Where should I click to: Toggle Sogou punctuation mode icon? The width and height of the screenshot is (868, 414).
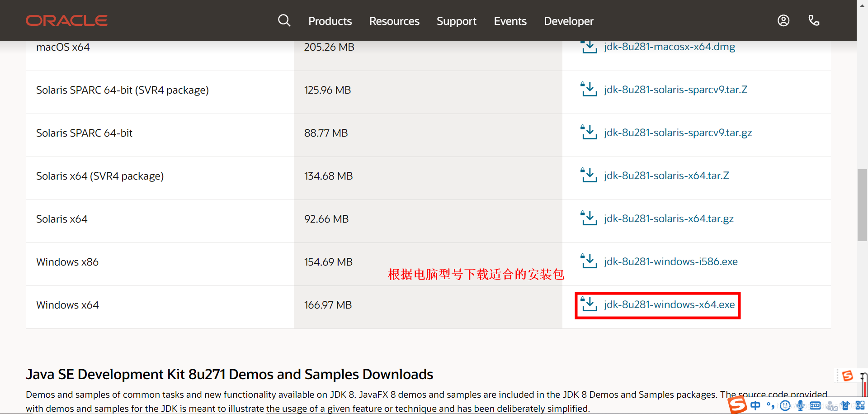click(770, 405)
